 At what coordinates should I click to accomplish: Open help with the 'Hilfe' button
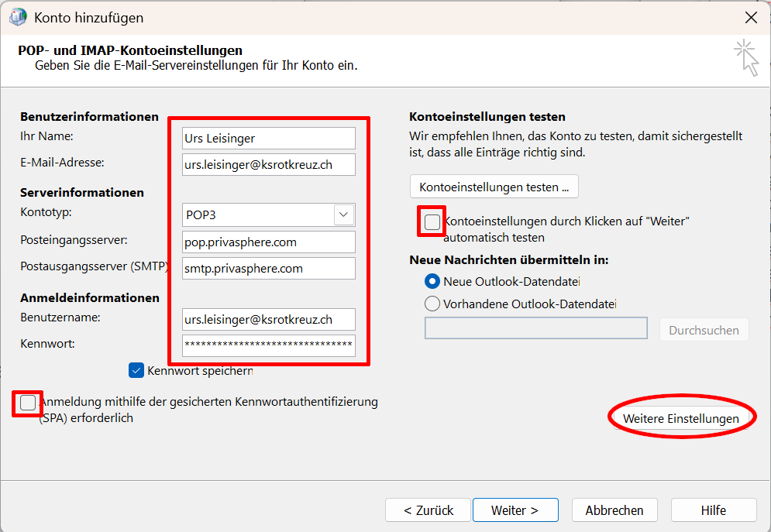coord(713,510)
